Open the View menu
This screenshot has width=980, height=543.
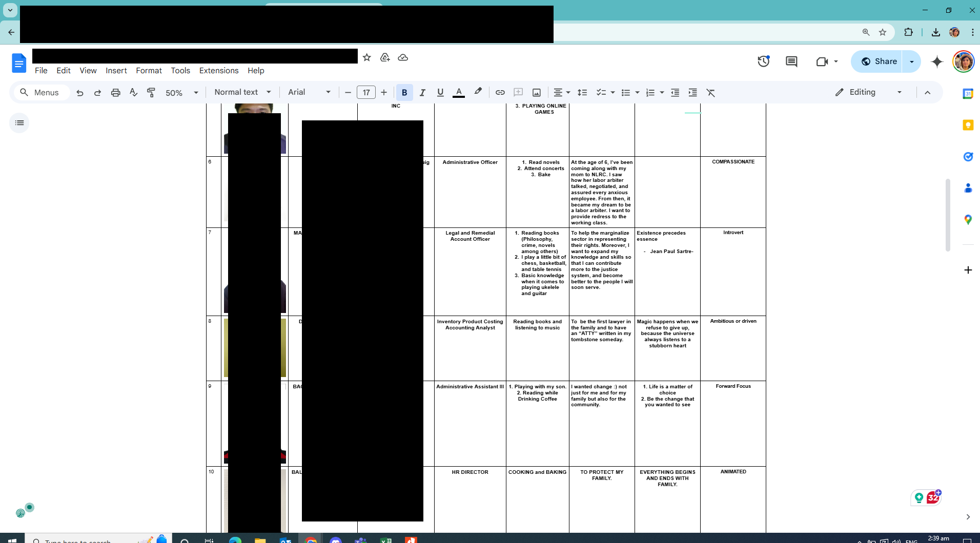88,71
